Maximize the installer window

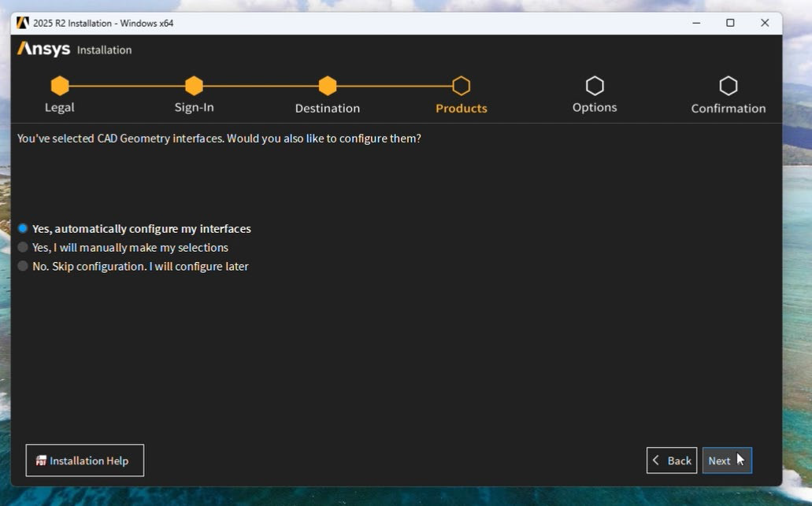coord(730,23)
